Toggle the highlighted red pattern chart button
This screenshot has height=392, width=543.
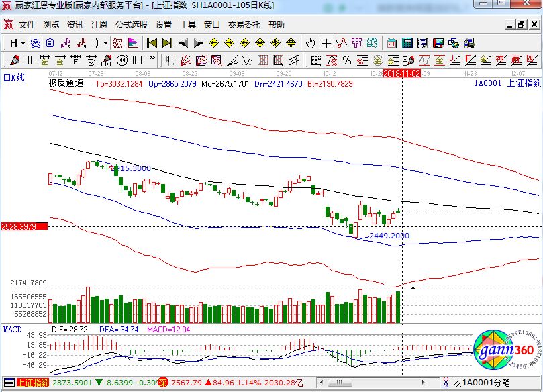(x=117, y=43)
